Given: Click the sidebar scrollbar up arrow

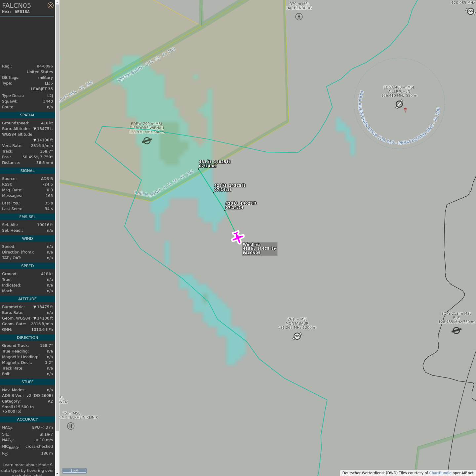Looking at the screenshot, I should (x=57, y=2).
